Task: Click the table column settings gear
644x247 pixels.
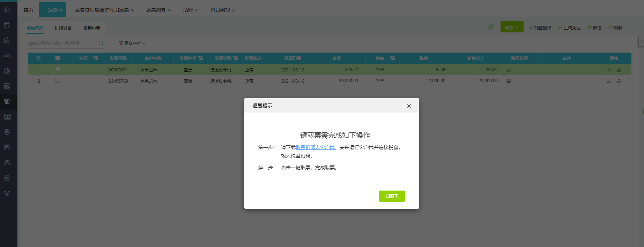Action: click(39, 58)
